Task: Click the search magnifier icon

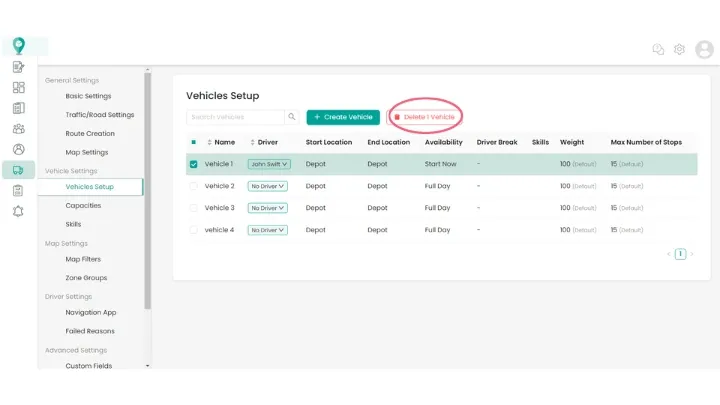Action: coord(292,117)
